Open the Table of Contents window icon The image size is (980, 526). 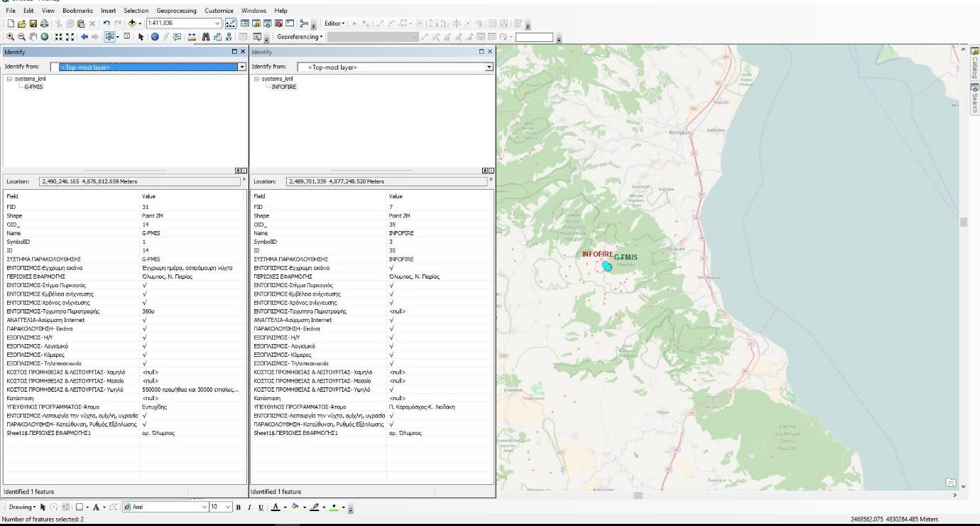(x=245, y=23)
